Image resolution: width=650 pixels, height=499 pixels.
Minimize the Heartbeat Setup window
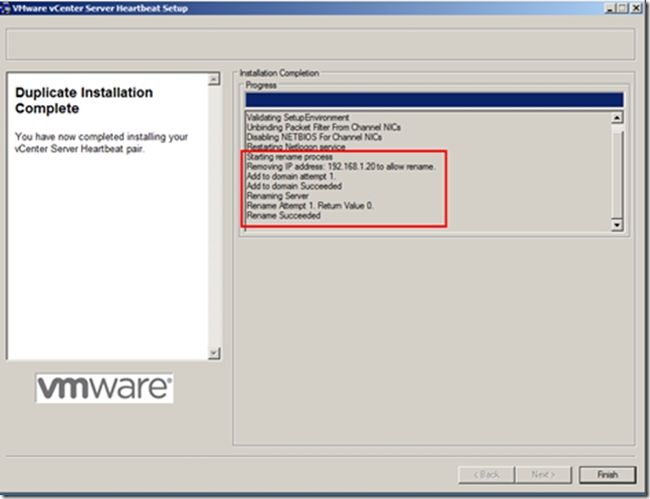tap(609, 8)
